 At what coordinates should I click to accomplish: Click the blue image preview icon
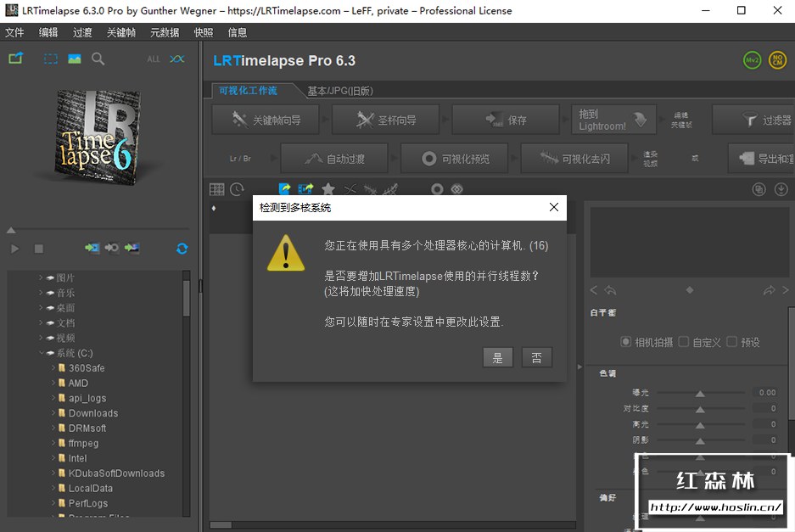pos(75,59)
